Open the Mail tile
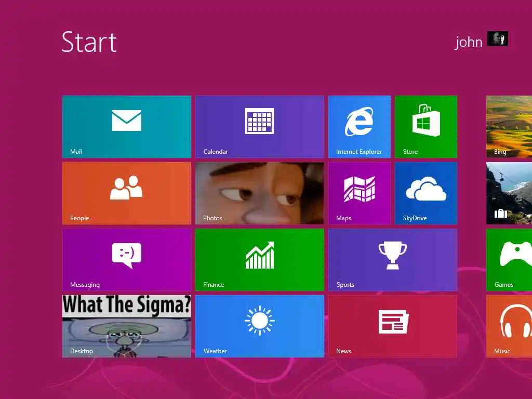532x399 pixels. coord(127,127)
